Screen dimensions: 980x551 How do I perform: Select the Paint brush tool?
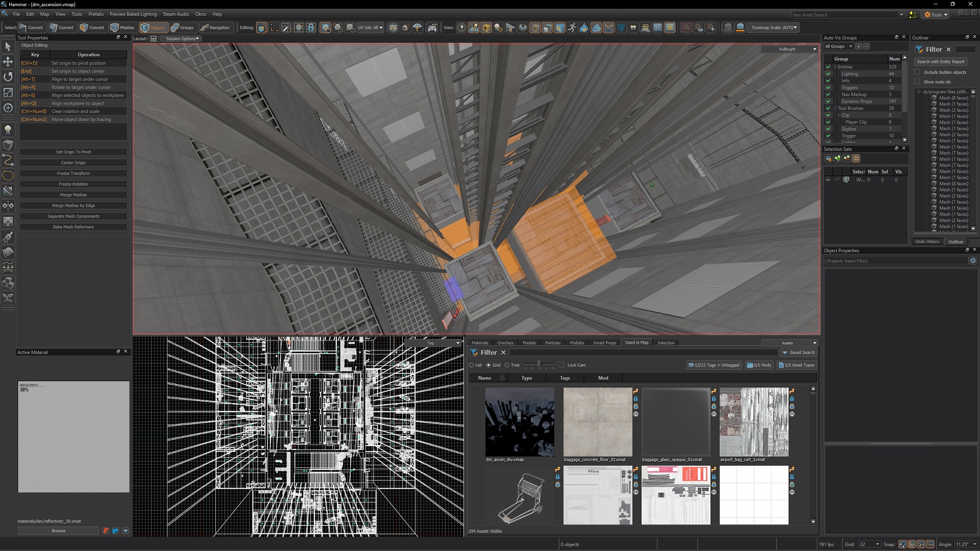pos(8,237)
